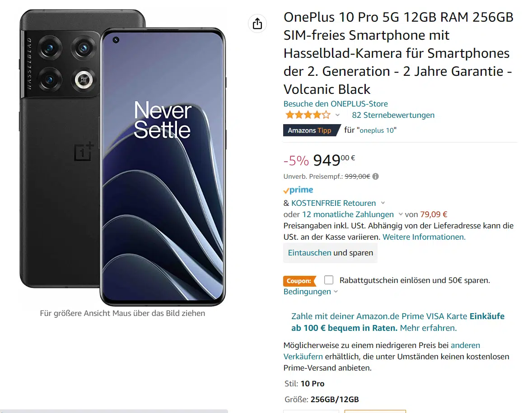Visit the ONEPLUS-Store link
Screen dimensions: 532x413
click(336, 104)
